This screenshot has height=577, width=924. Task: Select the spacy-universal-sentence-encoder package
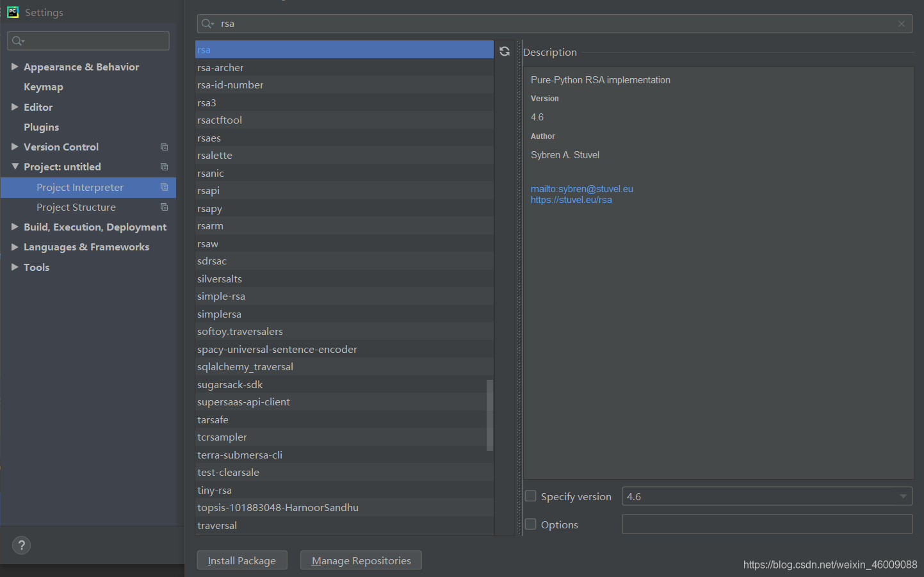(x=344, y=349)
